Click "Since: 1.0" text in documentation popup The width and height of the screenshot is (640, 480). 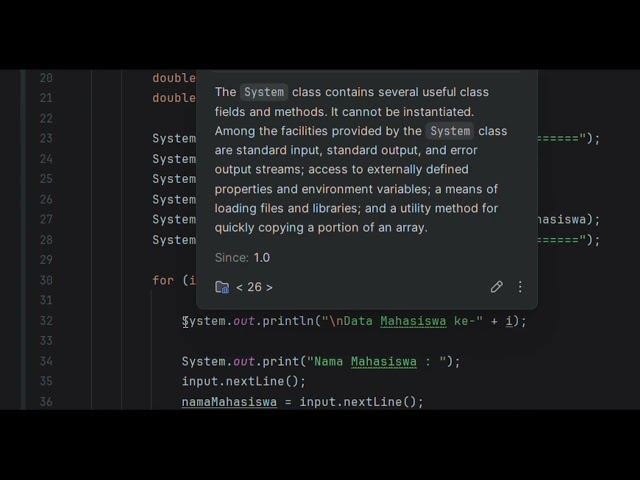pos(242,258)
